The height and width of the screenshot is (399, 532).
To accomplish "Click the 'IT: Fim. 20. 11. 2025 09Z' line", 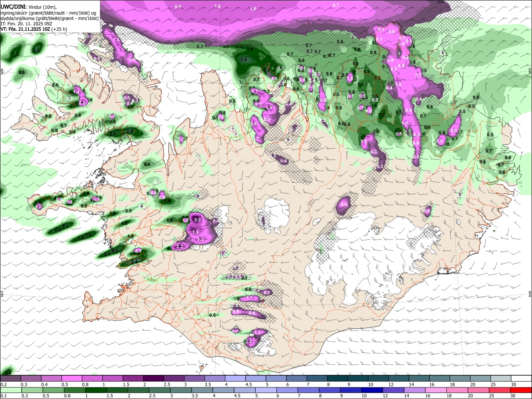I will click(26, 24).
